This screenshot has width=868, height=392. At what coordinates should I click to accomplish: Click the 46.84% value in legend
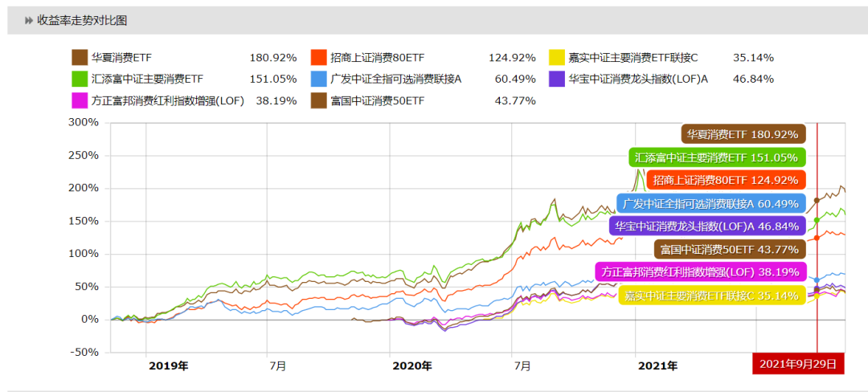(x=753, y=79)
